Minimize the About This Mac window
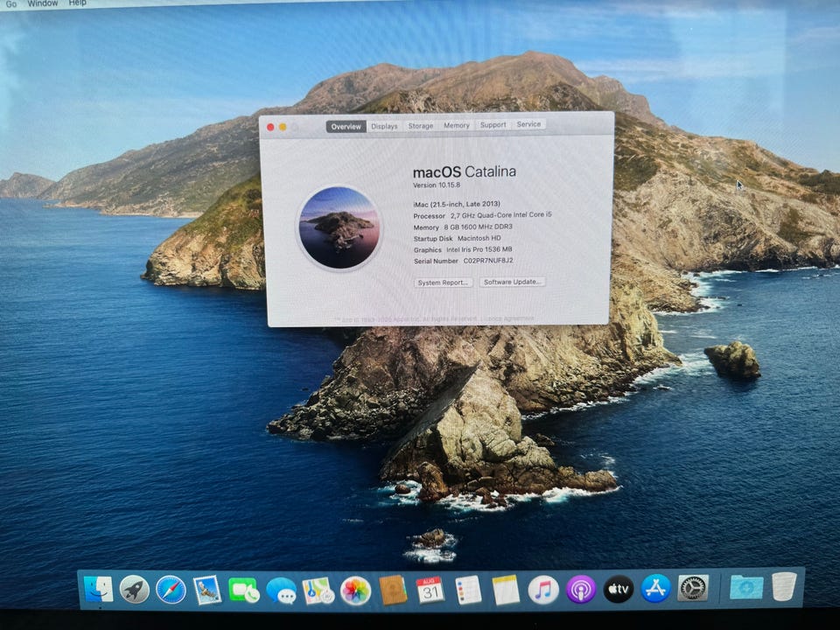The width and height of the screenshot is (840, 630). pyautogui.click(x=283, y=127)
